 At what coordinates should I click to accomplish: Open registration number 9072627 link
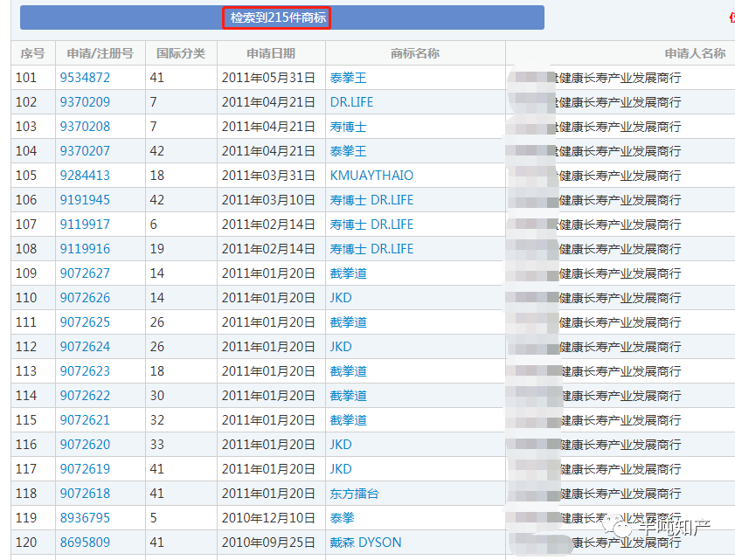tap(85, 273)
